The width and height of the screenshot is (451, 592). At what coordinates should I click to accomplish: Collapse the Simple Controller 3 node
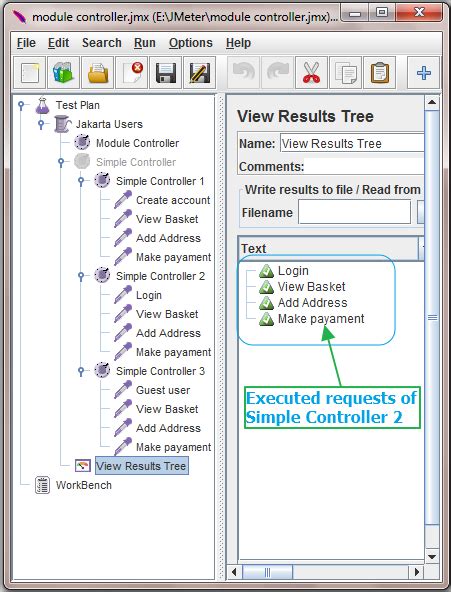click(x=81, y=371)
